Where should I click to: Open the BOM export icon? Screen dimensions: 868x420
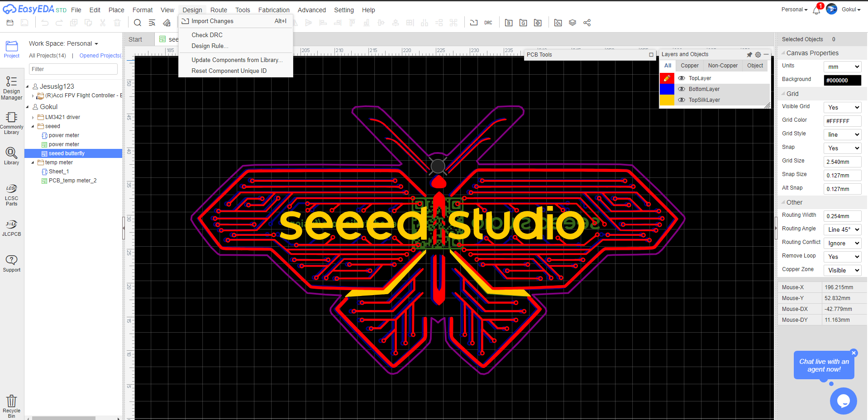tap(508, 23)
